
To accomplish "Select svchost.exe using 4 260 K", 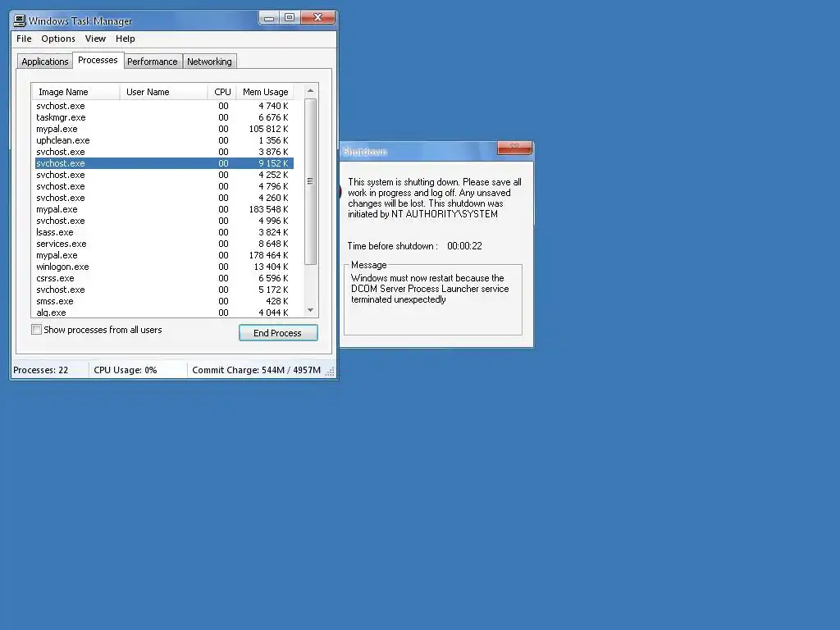I will 164,198.
